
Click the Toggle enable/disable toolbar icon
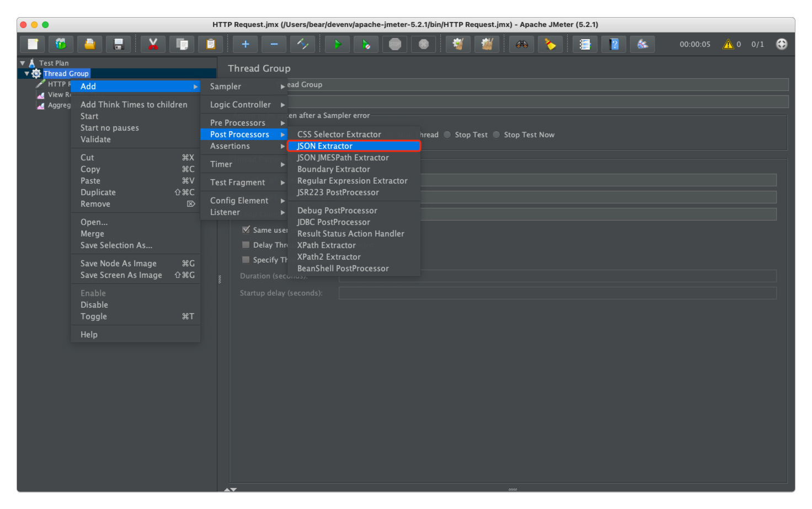(303, 44)
